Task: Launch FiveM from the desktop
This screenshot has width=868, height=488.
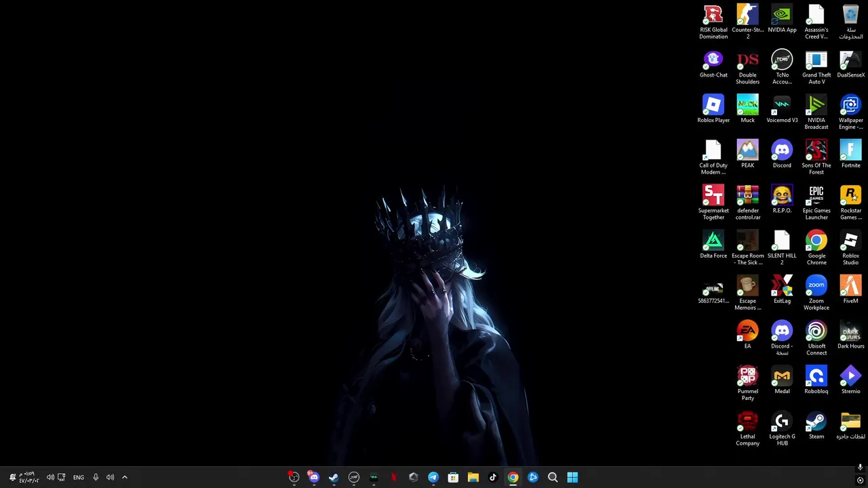Action: pyautogui.click(x=850, y=290)
